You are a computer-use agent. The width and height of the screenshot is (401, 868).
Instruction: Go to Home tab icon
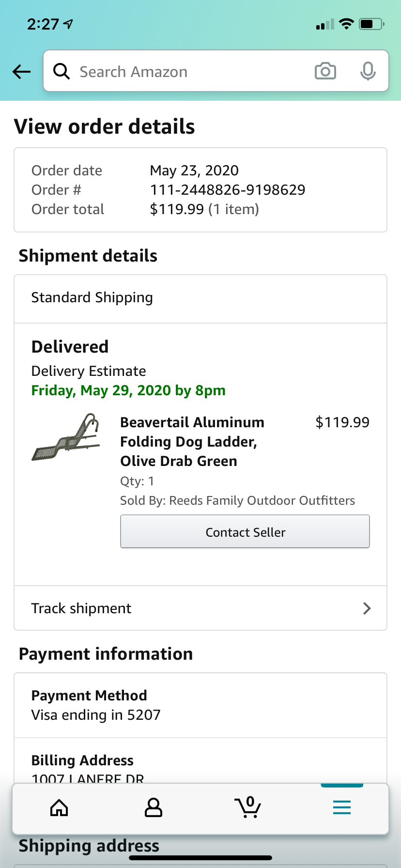(x=59, y=807)
